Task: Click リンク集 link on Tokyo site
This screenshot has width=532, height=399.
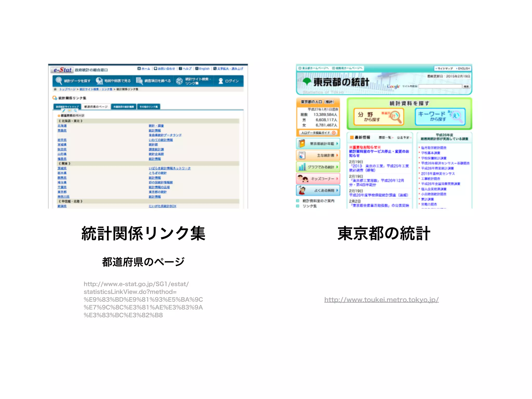Action: 310,206
